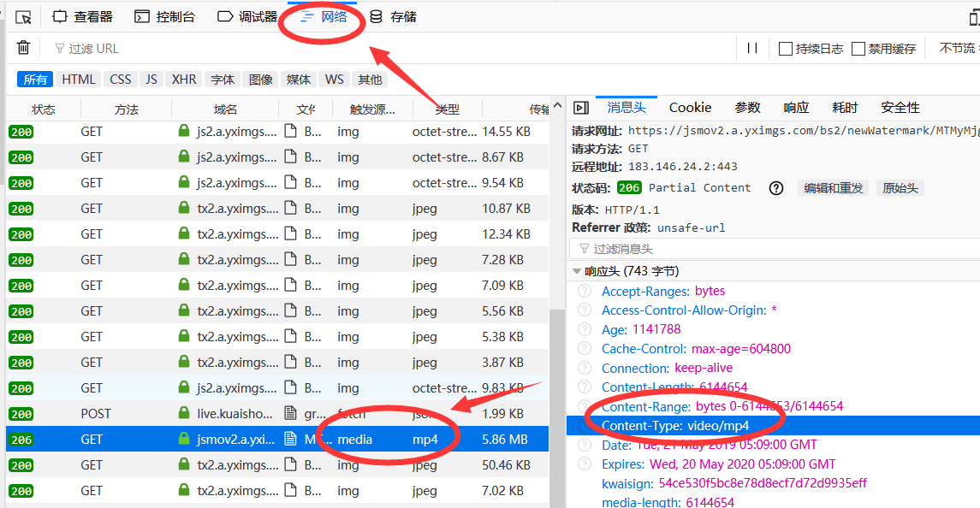Collapse details pane using toggle icon
The image size is (980, 508).
click(x=581, y=108)
